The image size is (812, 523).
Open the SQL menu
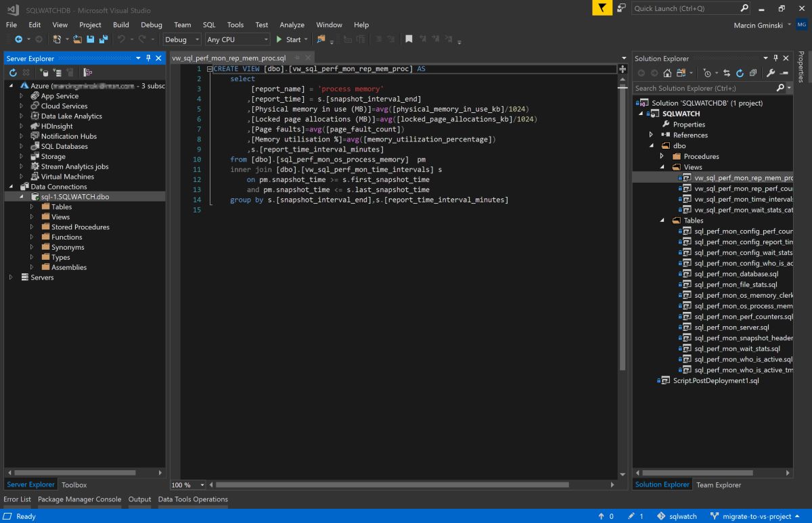[x=209, y=24]
